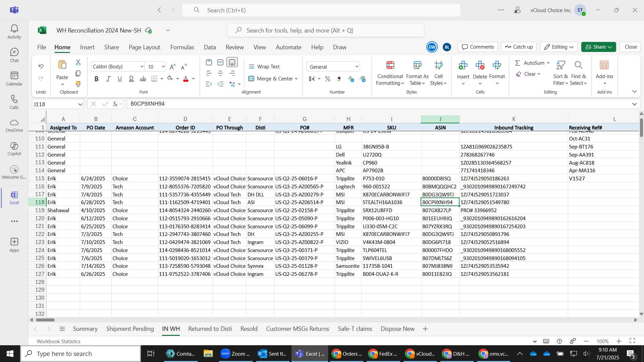Toggle Middle Align alignment
This screenshot has width=644, height=362.
[x=220, y=62]
